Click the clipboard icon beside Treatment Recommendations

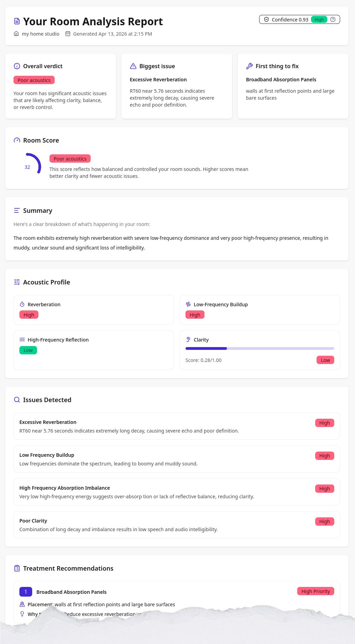tap(17, 568)
